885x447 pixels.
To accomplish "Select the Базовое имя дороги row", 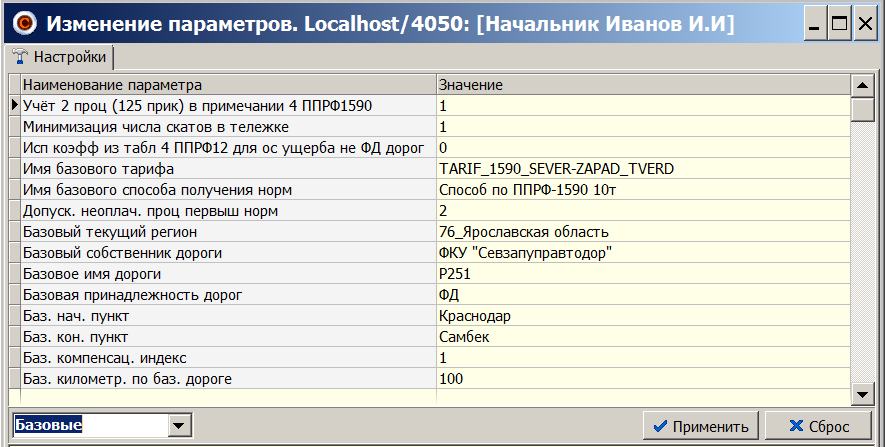I will [x=227, y=274].
